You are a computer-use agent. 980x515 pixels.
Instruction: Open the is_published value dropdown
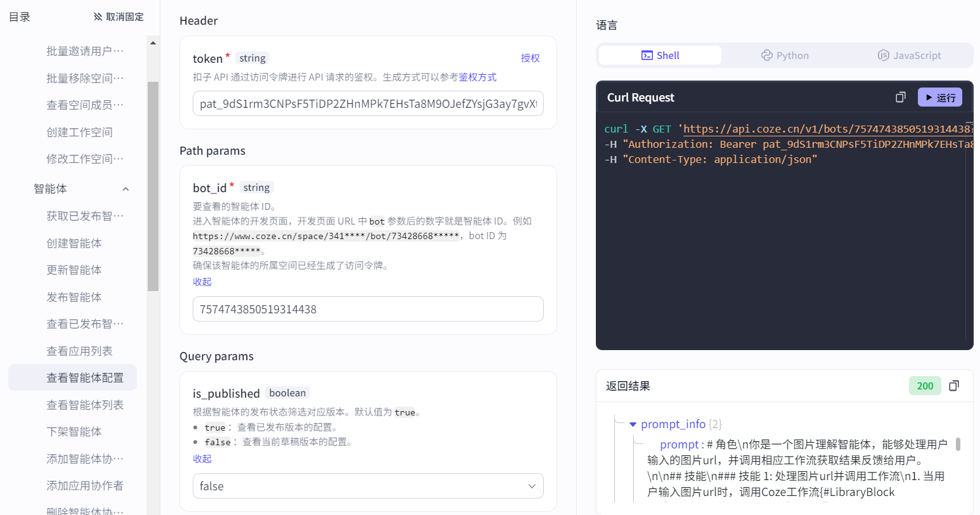pos(368,486)
